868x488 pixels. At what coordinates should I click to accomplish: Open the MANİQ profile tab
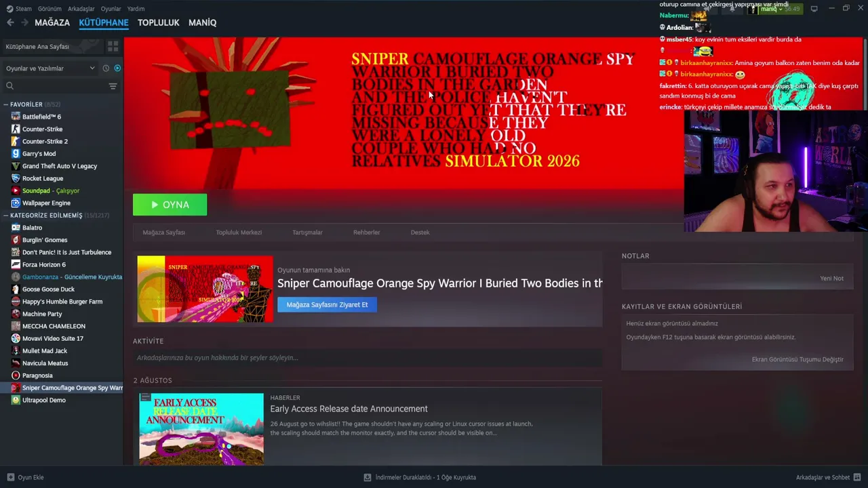[x=202, y=22]
